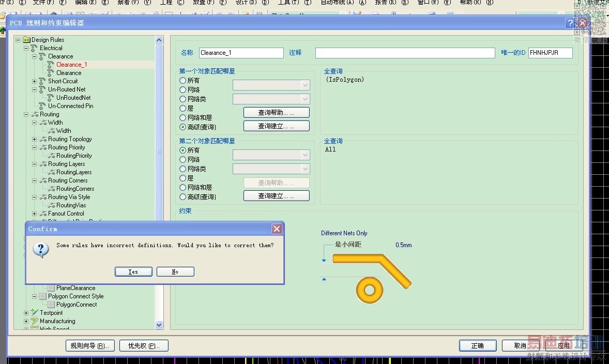Open the 规则向导(R) button
The height and width of the screenshot is (364, 609).
pyautogui.click(x=90, y=346)
